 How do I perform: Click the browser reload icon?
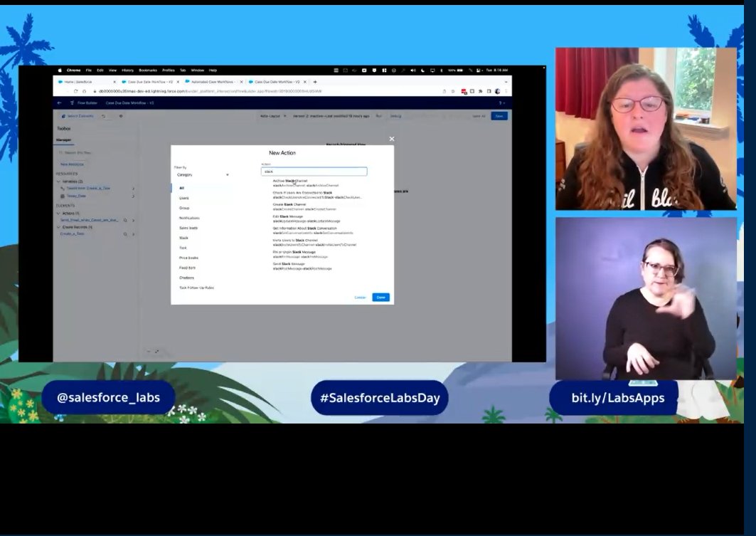coord(75,91)
